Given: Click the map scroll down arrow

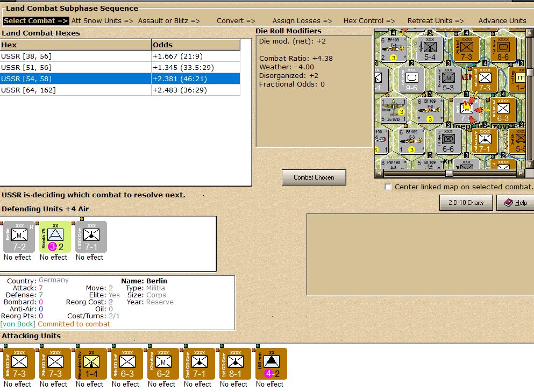Looking at the screenshot, I should pos(530,165).
